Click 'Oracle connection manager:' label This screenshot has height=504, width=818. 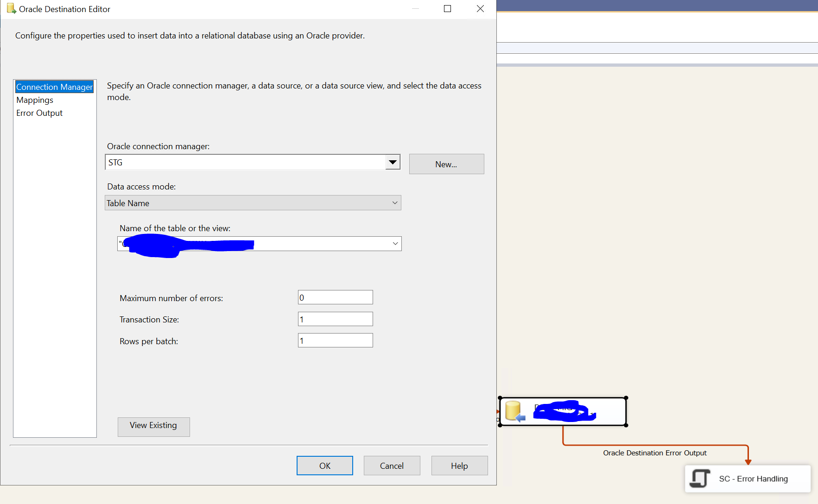pyautogui.click(x=159, y=146)
